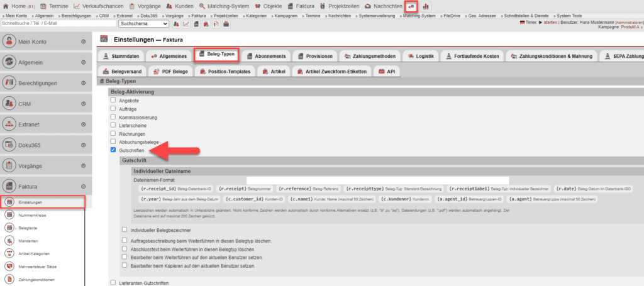Switch to the Abonnements tab
The image size is (644, 286).
[x=266, y=56]
